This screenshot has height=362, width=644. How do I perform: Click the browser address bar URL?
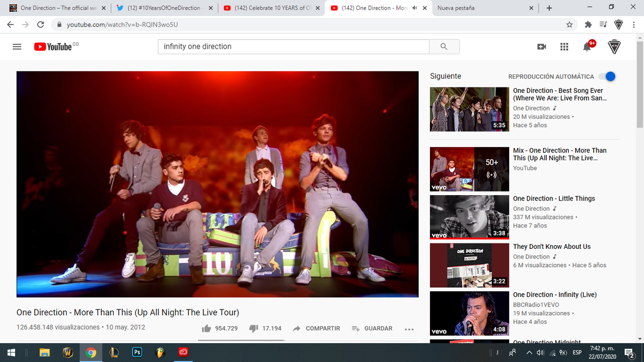click(122, 25)
